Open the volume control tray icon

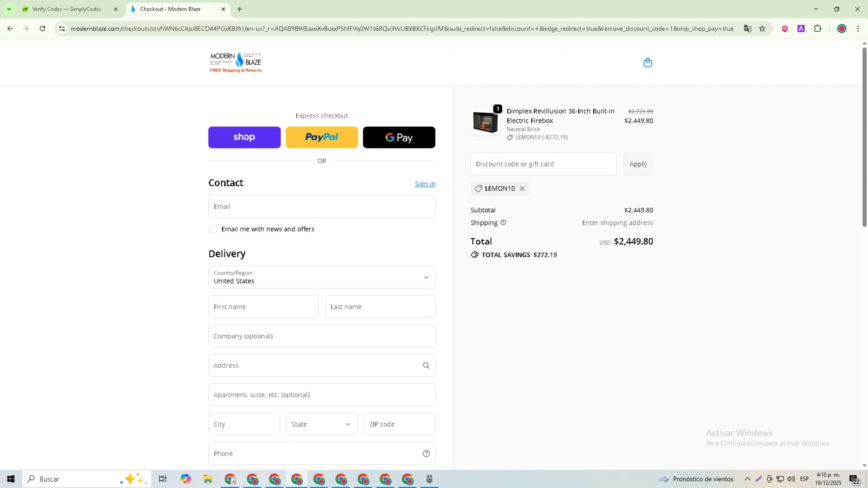pos(791,479)
